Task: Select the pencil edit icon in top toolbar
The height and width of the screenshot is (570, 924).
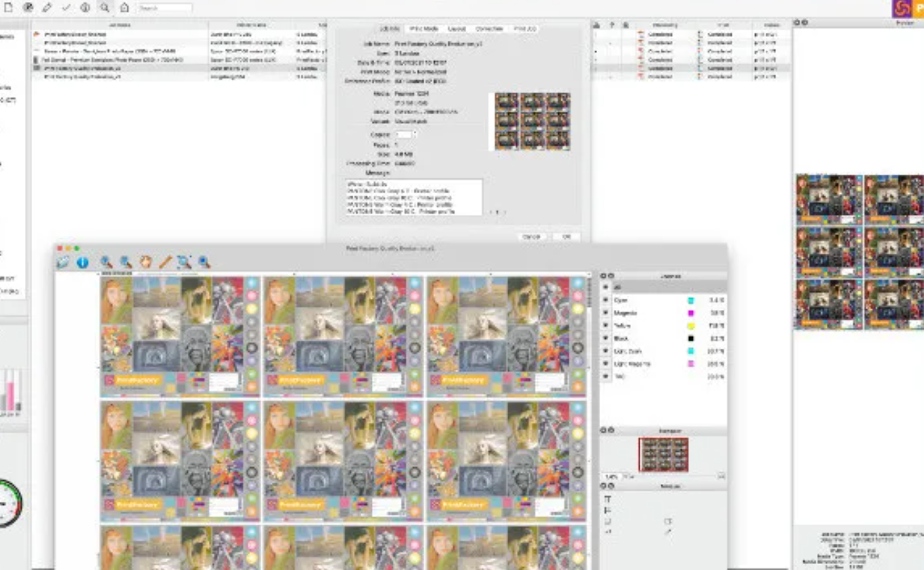Action: point(47,7)
